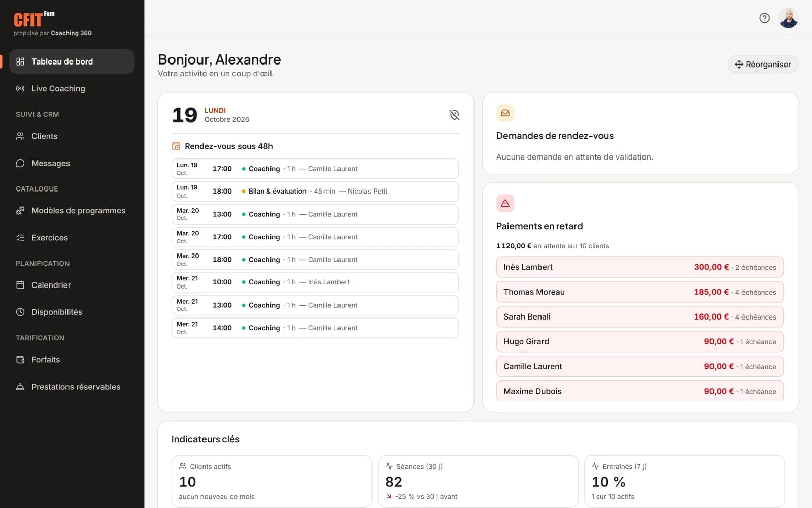Open Sarah Benali overdue payment row
This screenshot has width=812, height=508.
pos(640,317)
